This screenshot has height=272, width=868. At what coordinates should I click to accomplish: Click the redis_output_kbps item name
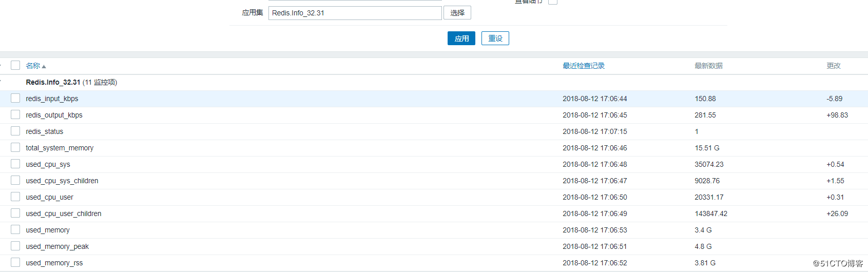[x=54, y=115]
